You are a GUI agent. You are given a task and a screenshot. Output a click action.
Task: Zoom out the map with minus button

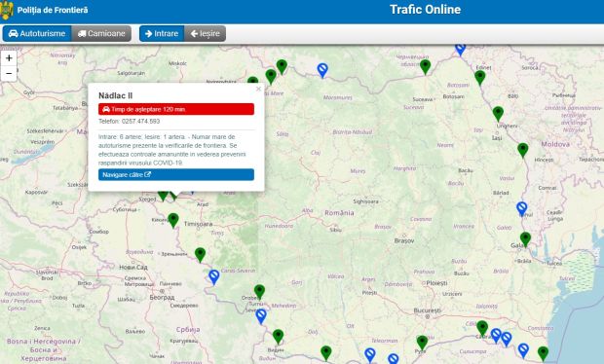tap(9, 74)
